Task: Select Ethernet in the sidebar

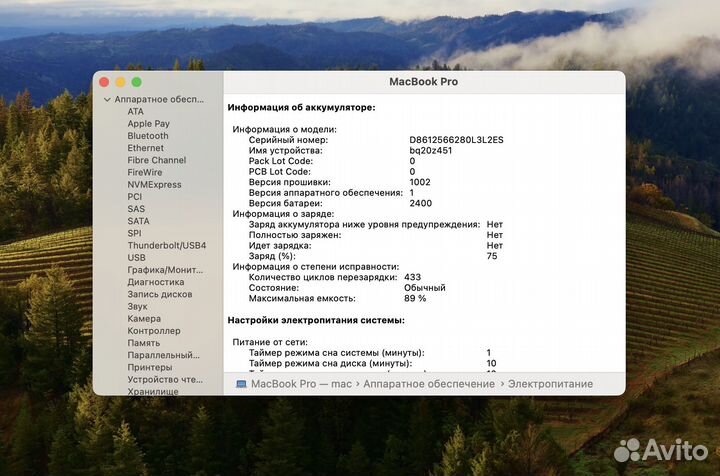Action: 145,148
